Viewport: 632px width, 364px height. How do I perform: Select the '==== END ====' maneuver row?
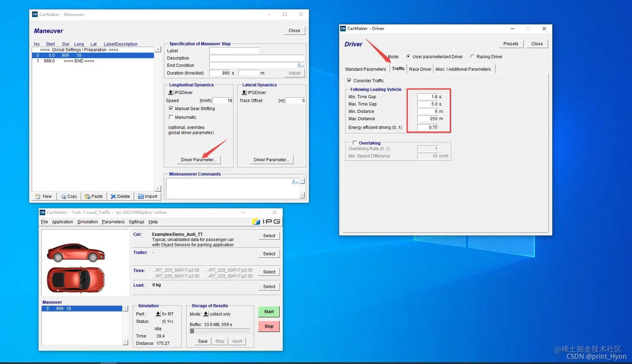[93, 61]
